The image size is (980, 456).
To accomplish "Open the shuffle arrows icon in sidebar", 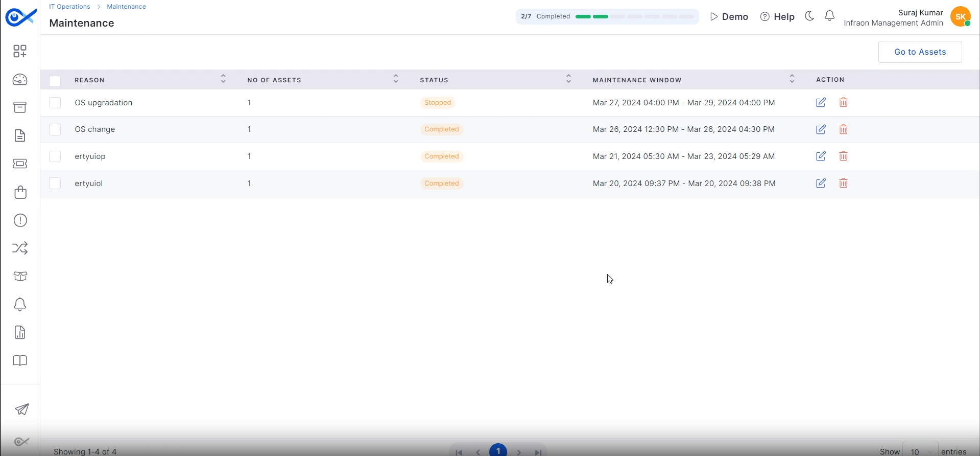I will pos(20,248).
